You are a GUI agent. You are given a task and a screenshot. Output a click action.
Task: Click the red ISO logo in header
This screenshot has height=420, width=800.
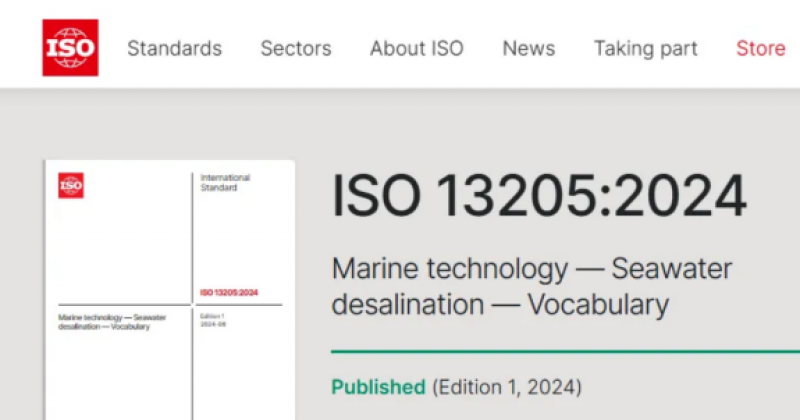point(70,47)
